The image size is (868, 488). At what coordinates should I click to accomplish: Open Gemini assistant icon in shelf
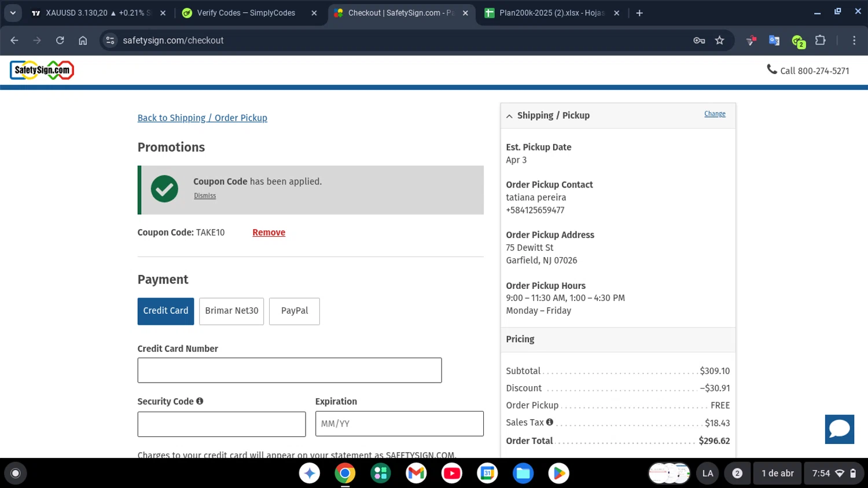pos(310,473)
